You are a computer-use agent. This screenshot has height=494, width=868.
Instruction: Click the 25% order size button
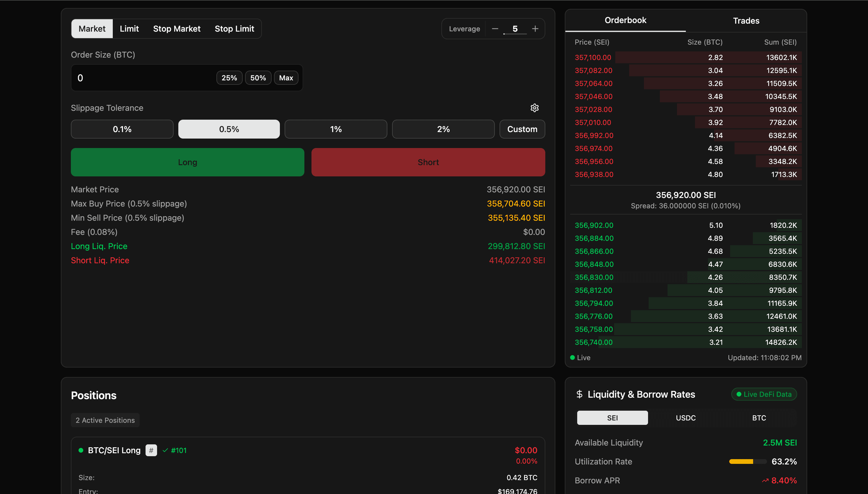(x=229, y=78)
